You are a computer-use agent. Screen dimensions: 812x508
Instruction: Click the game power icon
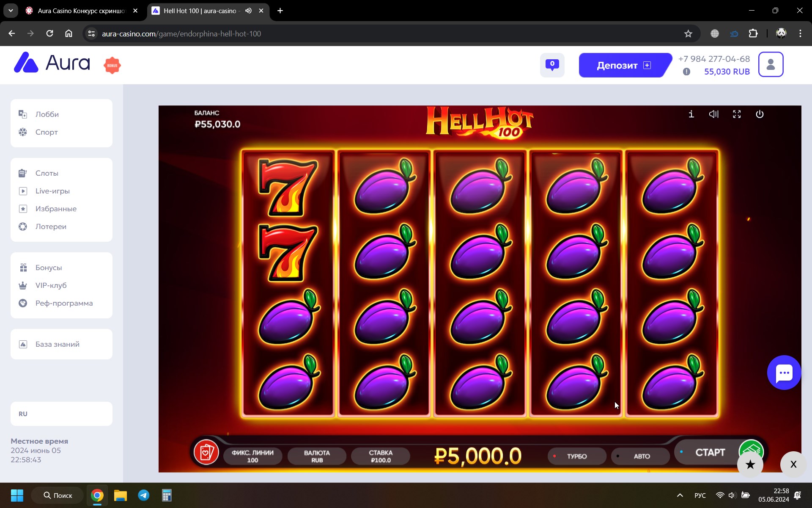[x=760, y=114]
